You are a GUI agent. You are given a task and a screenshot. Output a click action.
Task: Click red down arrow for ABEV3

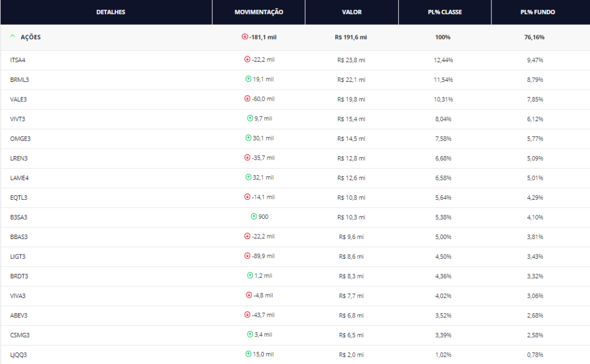[x=247, y=314]
